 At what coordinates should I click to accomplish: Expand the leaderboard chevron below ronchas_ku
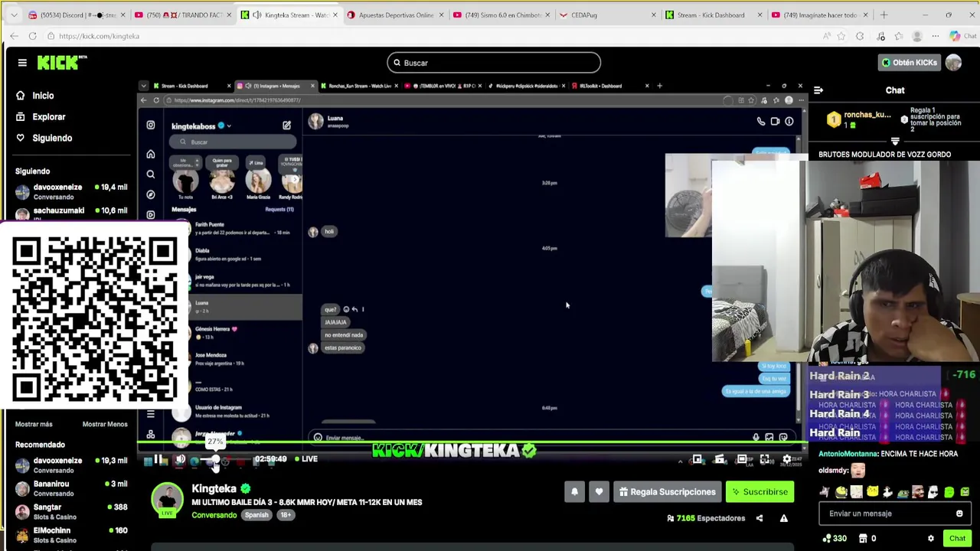coord(895,142)
